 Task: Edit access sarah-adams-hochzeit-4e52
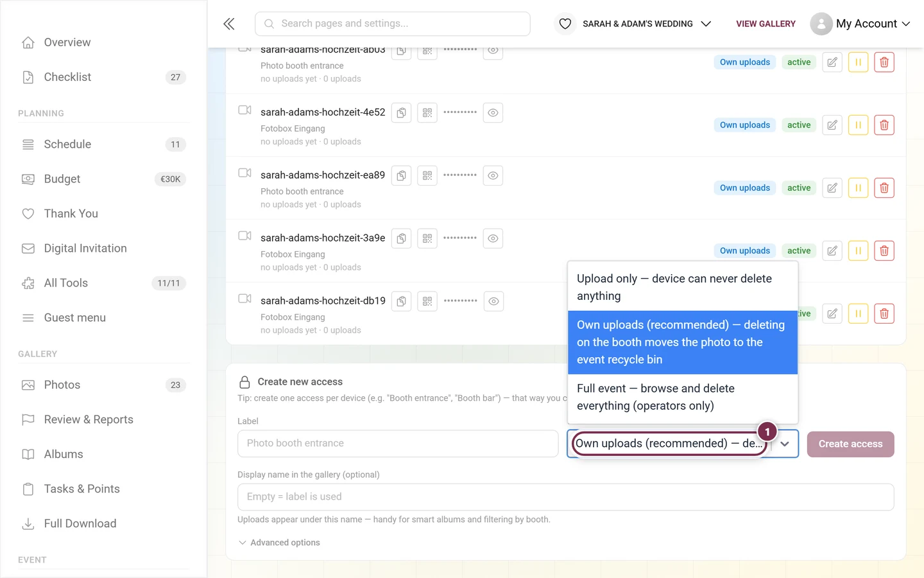pos(832,125)
